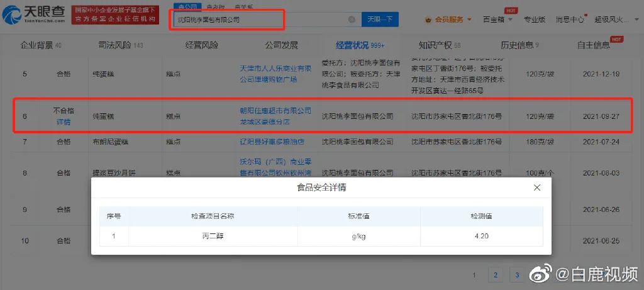Click the 标准值 column header
The width and height of the screenshot is (644, 290).
pos(359,216)
